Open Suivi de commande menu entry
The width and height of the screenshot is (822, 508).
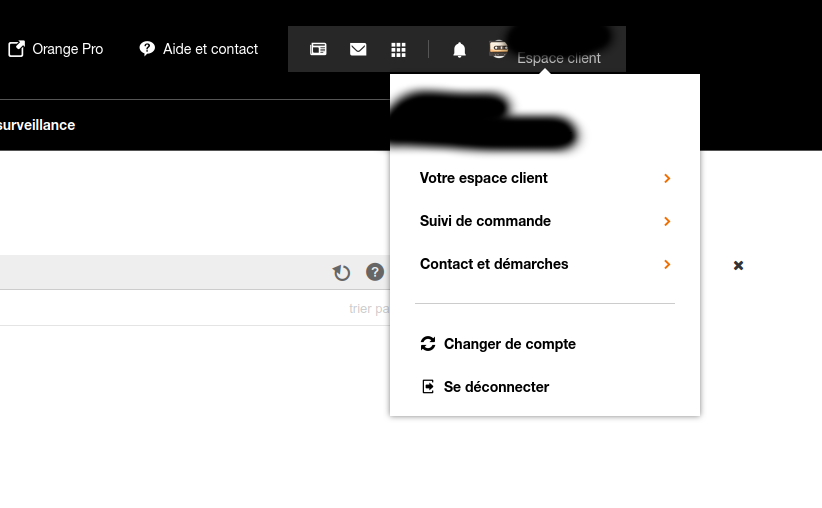tap(545, 221)
